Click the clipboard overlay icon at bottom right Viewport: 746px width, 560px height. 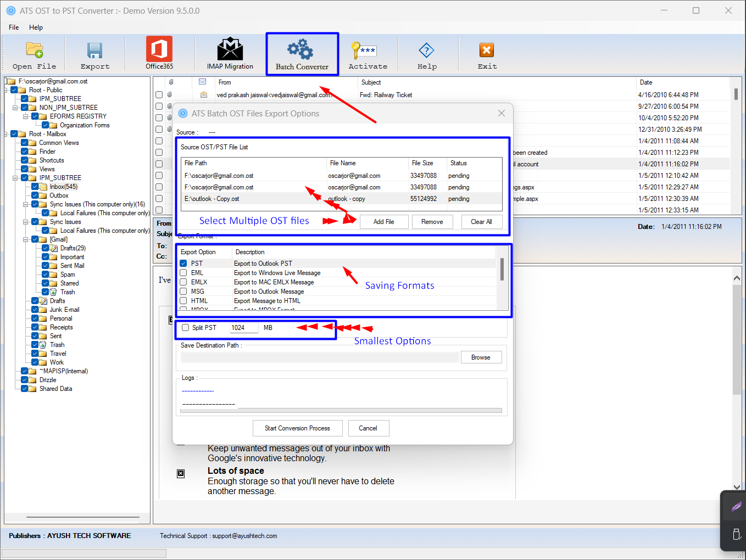click(x=736, y=534)
